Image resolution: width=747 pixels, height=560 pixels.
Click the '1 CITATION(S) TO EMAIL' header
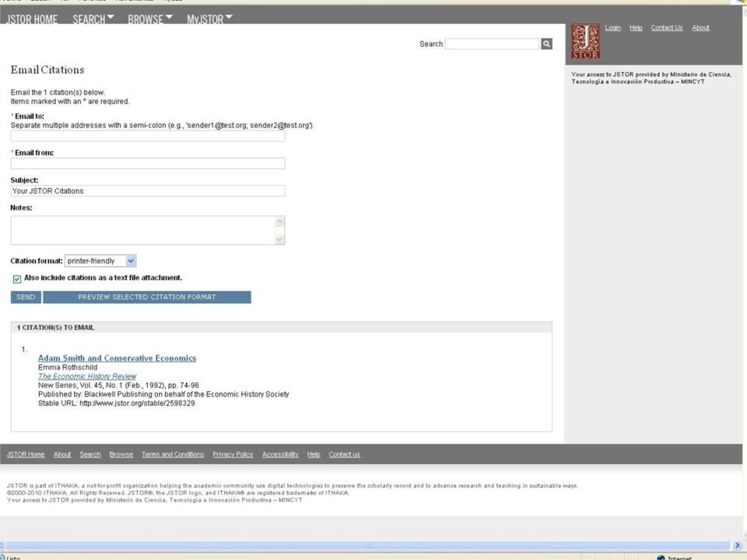pyautogui.click(x=55, y=327)
